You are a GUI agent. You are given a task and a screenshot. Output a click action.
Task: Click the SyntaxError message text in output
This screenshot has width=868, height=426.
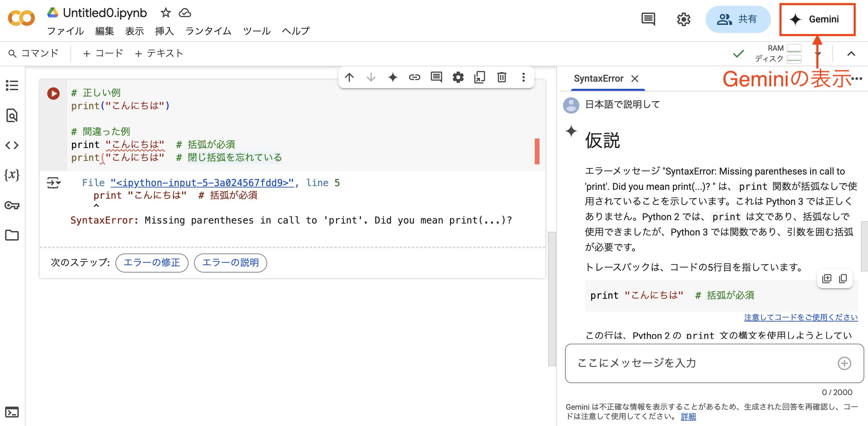click(x=291, y=220)
